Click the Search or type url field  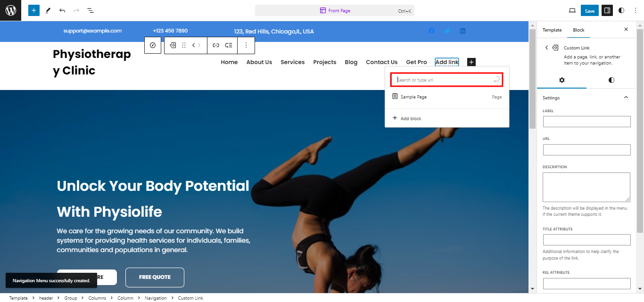coord(443,80)
